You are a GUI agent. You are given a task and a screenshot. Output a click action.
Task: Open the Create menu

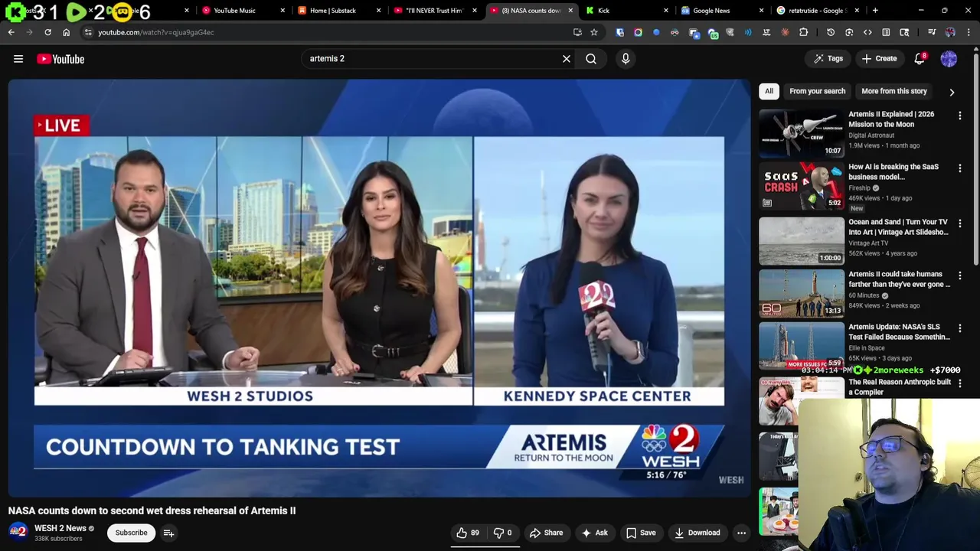click(x=879, y=59)
